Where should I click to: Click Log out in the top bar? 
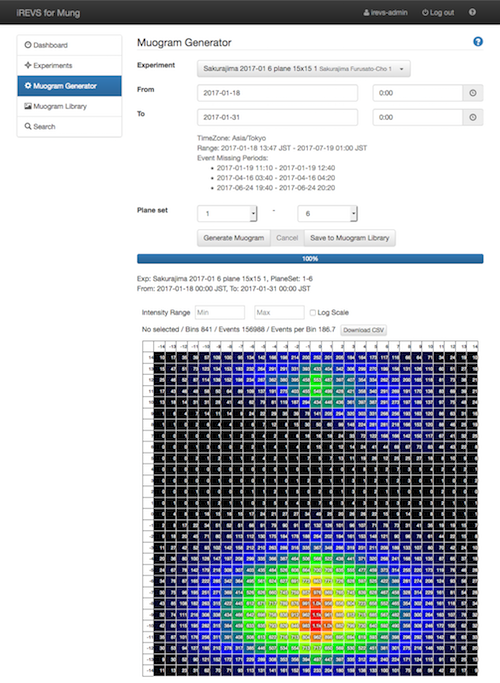click(x=438, y=13)
